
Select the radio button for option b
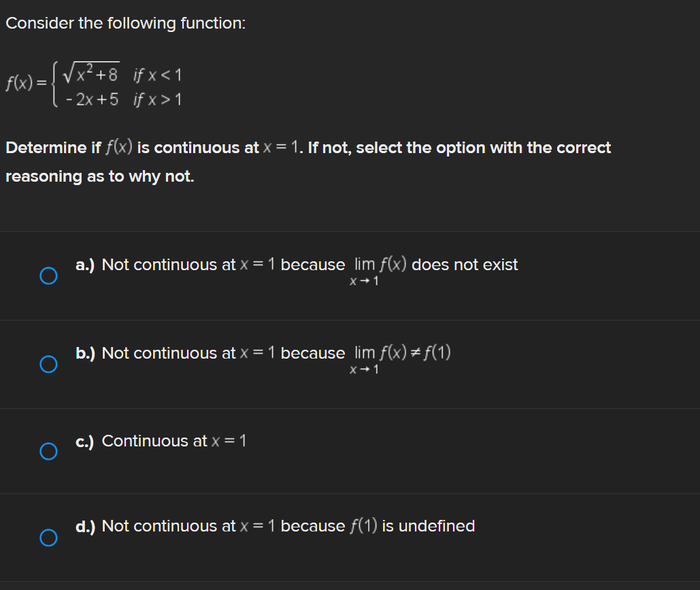pos(48,364)
